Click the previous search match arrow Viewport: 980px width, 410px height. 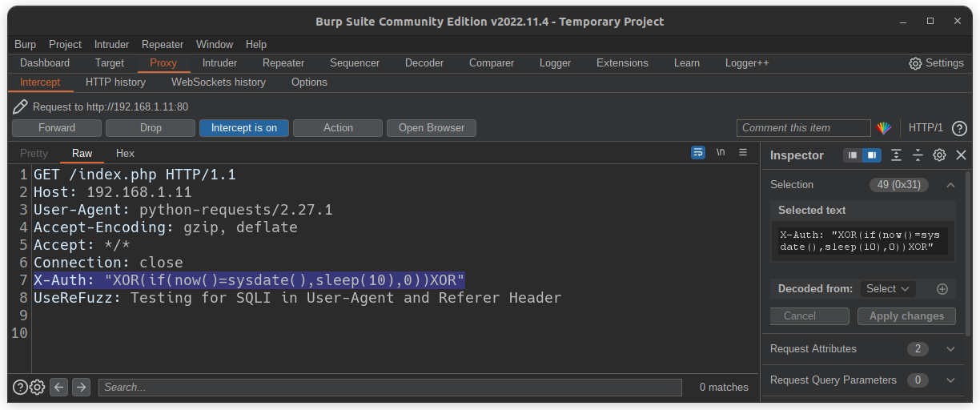(x=58, y=388)
